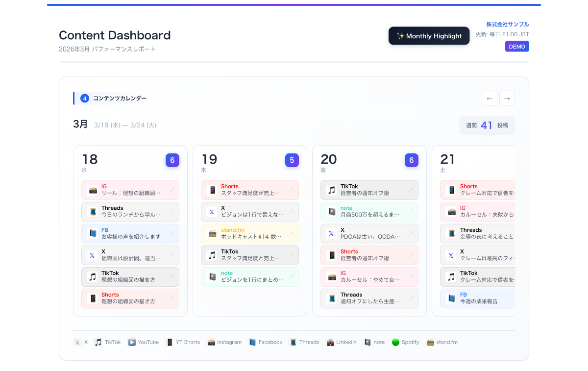
Task: Click the Threads spool icon on day 18
Action: 92,212
